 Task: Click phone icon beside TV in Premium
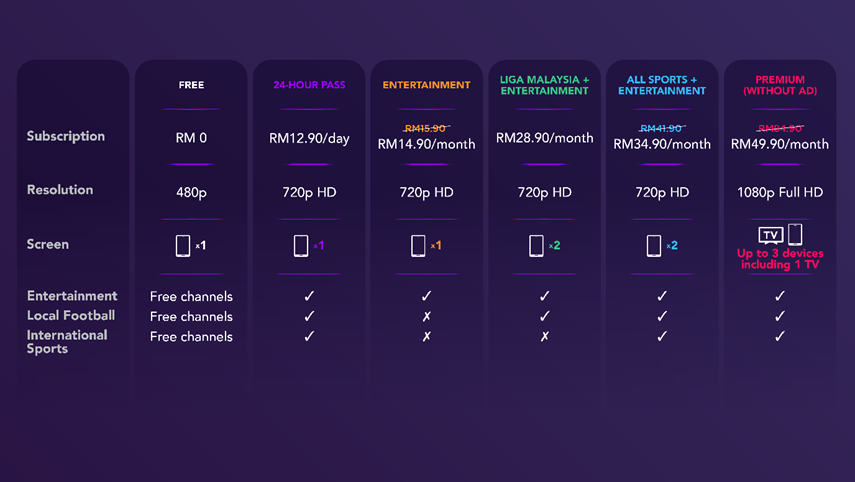coord(795,234)
